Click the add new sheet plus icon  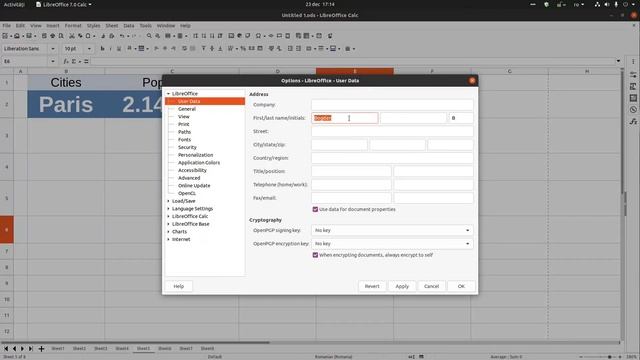point(41,349)
